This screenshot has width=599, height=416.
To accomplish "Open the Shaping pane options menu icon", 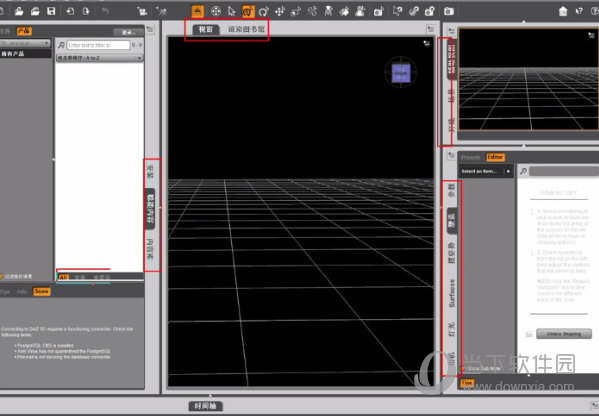I will tap(452, 155).
